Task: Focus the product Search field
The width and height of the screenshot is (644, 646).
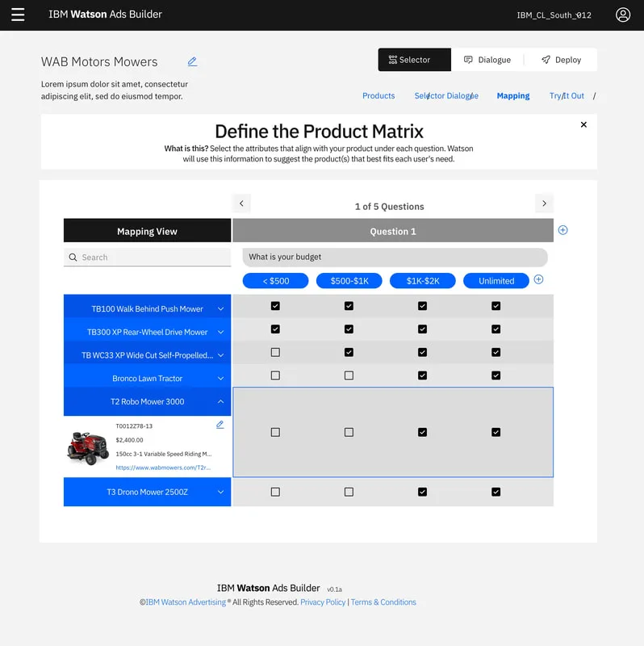Action: click(147, 258)
